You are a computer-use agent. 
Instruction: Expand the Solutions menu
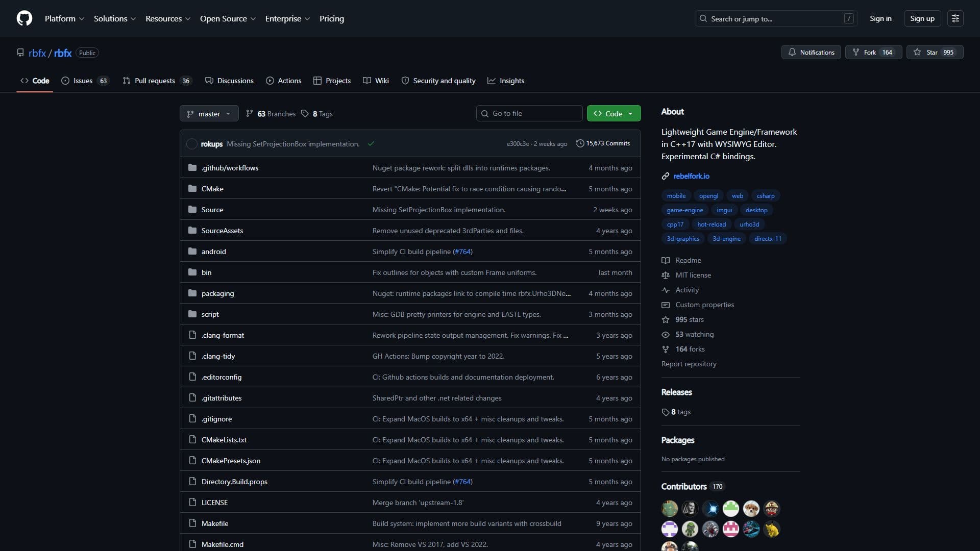point(115,18)
